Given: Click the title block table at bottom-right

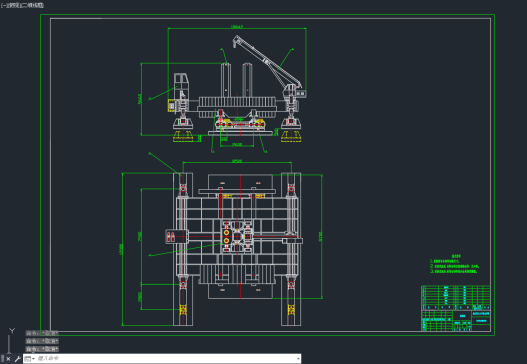Looking at the screenshot, I should pyautogui.click(x=456, y=309).
